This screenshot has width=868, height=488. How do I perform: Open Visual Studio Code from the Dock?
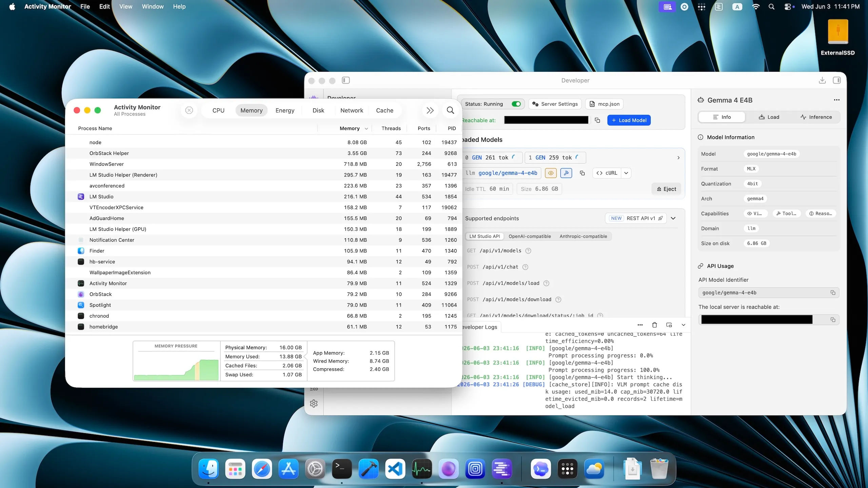pyautogui.click(x=395, y=469)
